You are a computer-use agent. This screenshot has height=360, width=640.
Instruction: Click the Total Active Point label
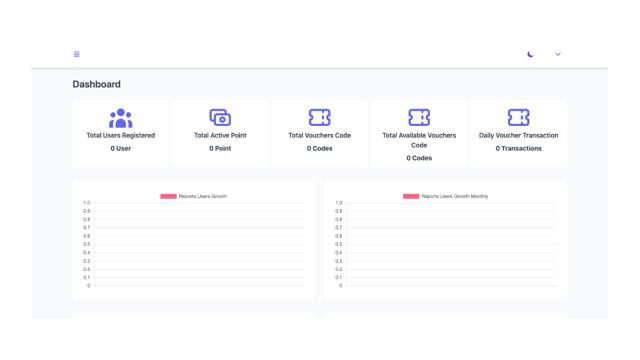click(220, 136)
